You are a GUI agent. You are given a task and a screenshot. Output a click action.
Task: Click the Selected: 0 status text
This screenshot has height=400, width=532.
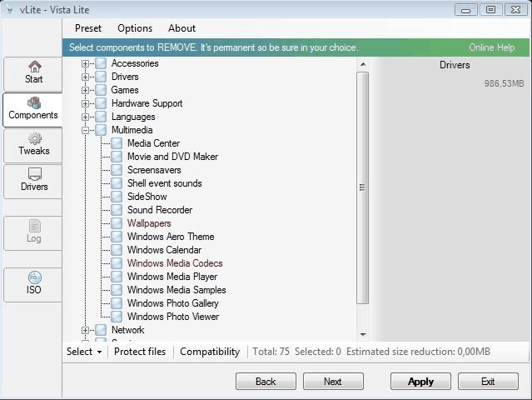pos(317,352)
